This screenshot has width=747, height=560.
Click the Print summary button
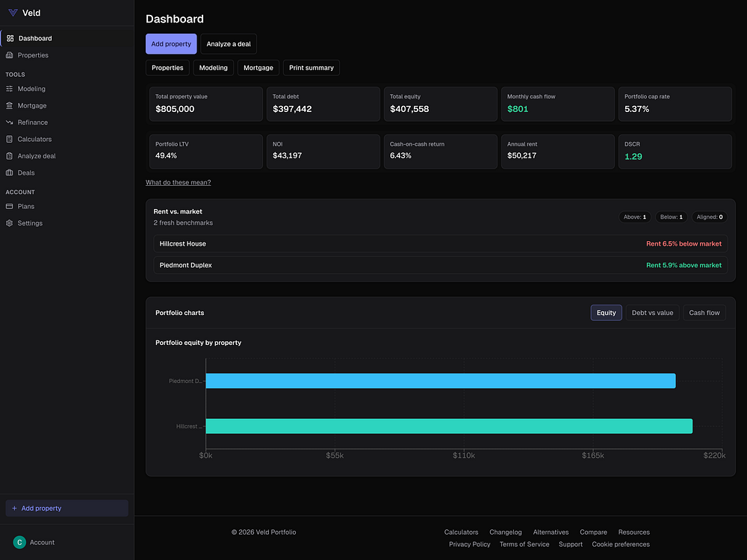[311, 68]
